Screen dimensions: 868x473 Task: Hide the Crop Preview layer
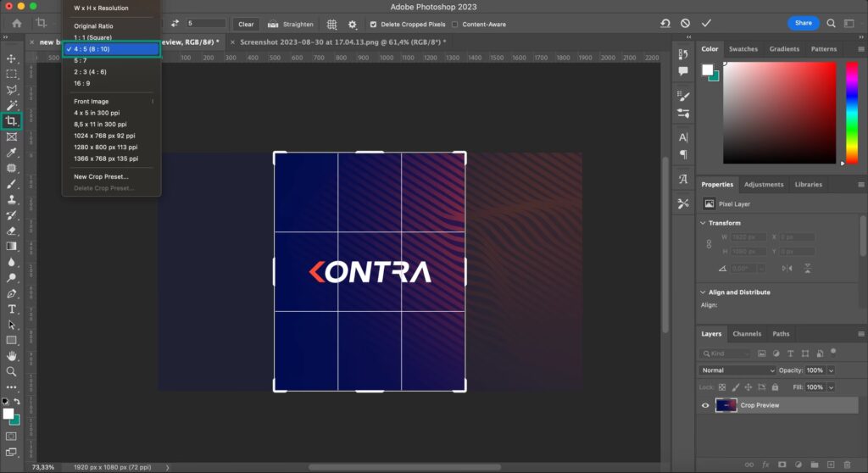[705, 405]
